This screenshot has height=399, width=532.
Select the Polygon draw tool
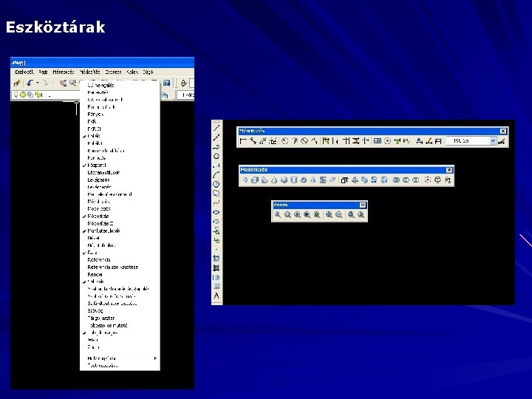pos(216,156)
